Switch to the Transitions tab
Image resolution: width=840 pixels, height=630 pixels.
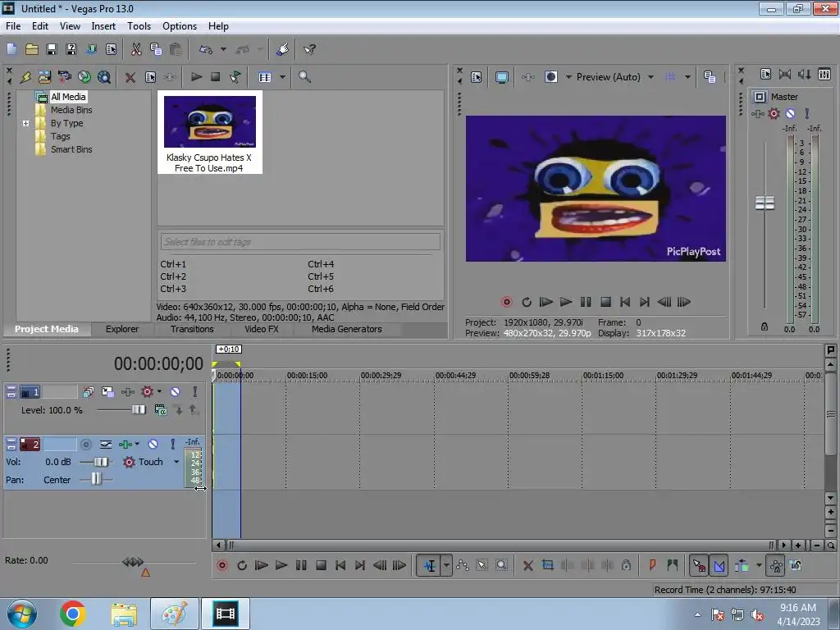point(192,329)
